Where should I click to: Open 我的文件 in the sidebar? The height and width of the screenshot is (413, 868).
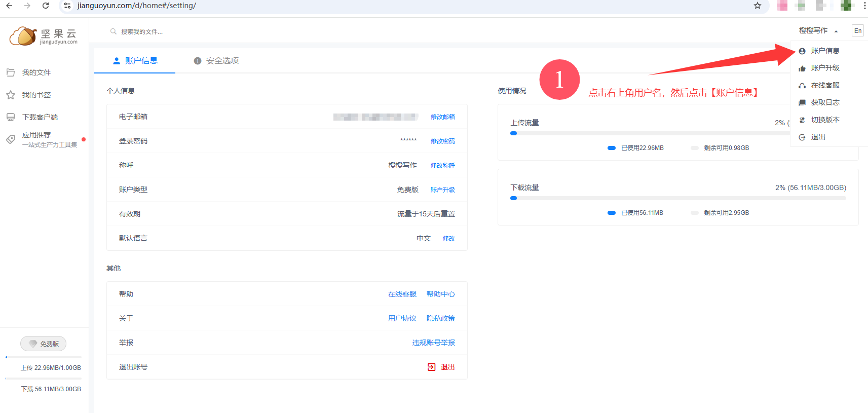point(36,72)
